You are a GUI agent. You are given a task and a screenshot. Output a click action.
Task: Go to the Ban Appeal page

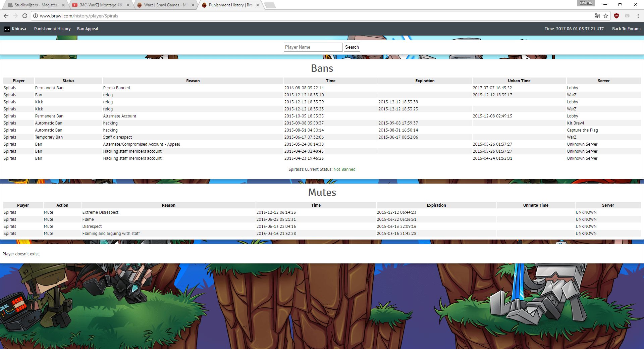(88, 29)
